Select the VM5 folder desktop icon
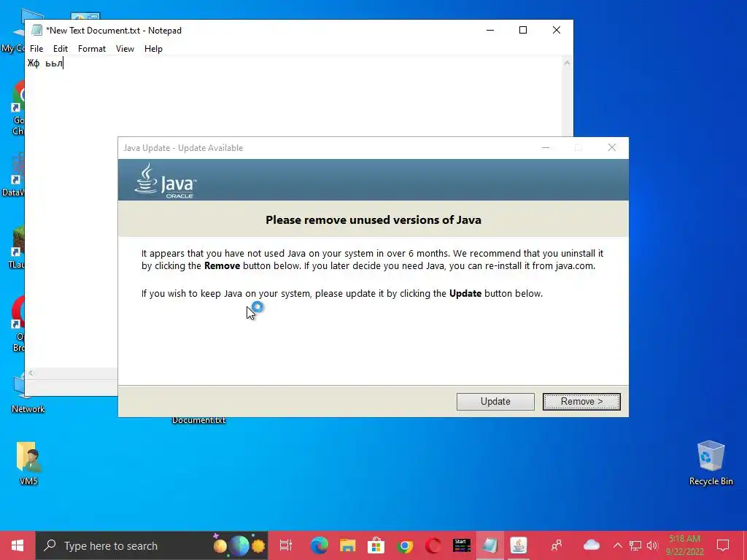This screenshot has width=747, height=560. point(28,463)
